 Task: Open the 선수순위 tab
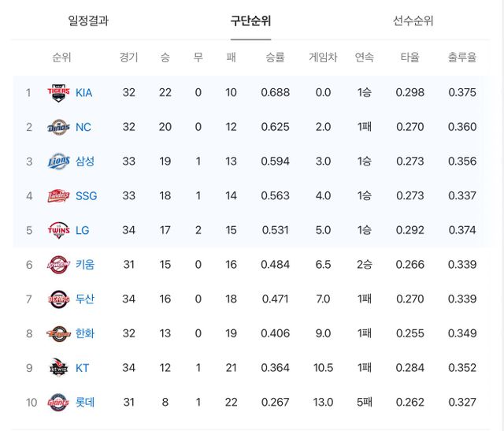pos(413,20)
